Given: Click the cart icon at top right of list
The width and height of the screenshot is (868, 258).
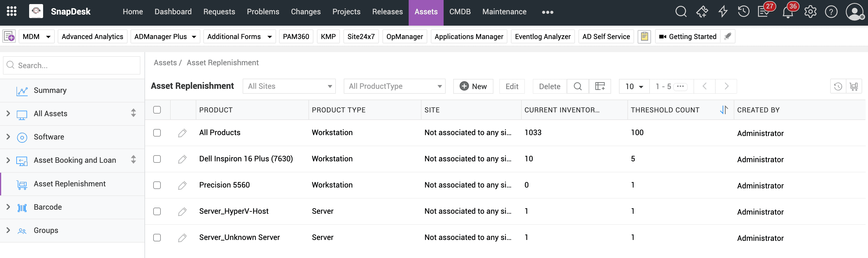Looking at the screenshot, I should 854,86.
